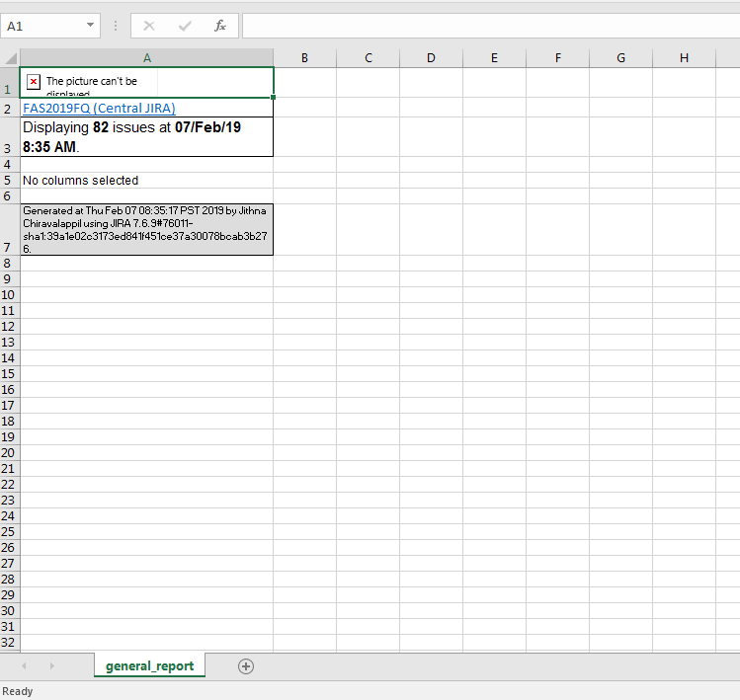Select row 3 header

10,137
